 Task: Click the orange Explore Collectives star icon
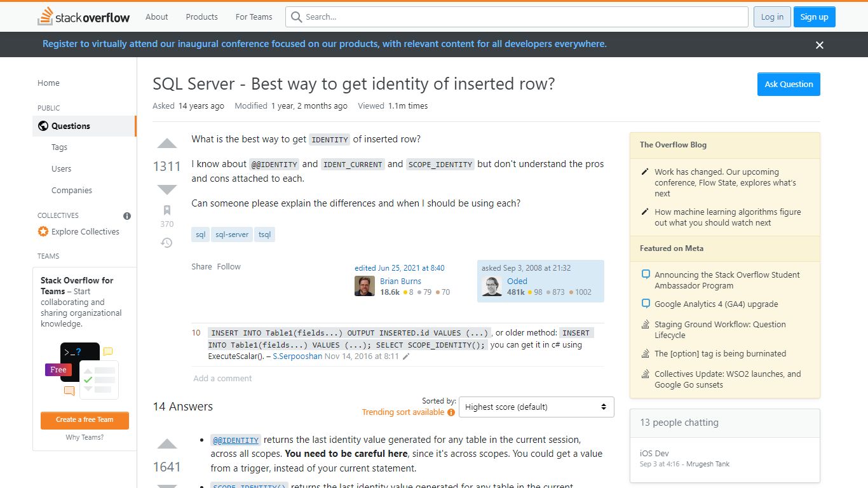coord(43,232)
